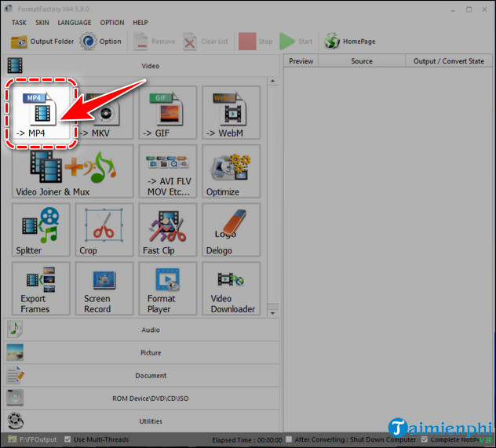Click the Output / Convert State column header

coord(449,61)
